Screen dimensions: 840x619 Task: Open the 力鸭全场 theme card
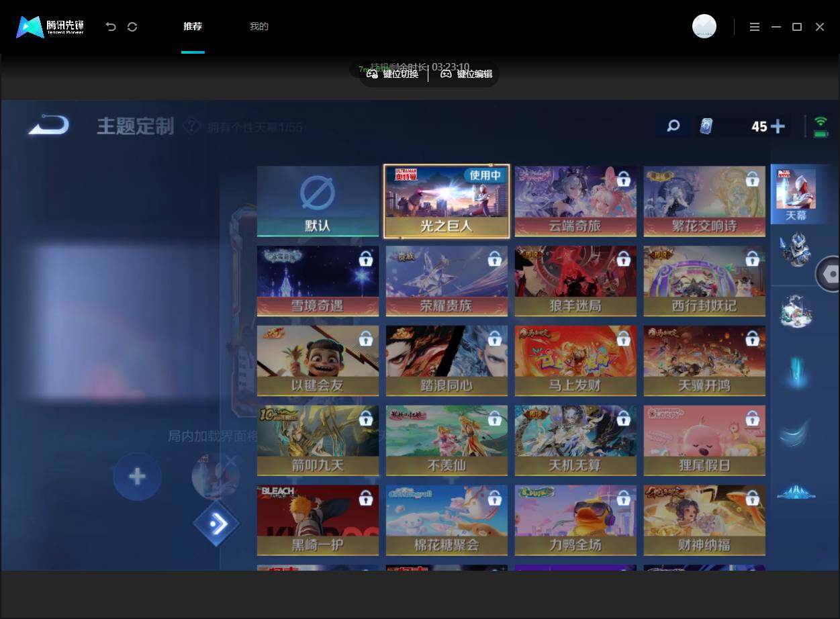click(575, 520)
